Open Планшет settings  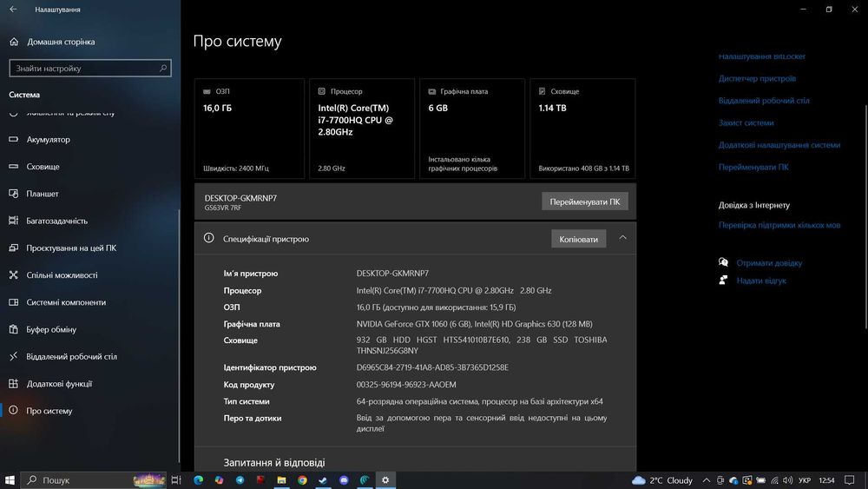point(42,194)
